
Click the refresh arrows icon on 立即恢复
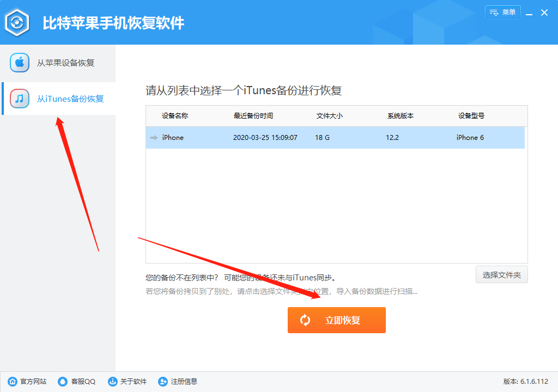point(305,320)
